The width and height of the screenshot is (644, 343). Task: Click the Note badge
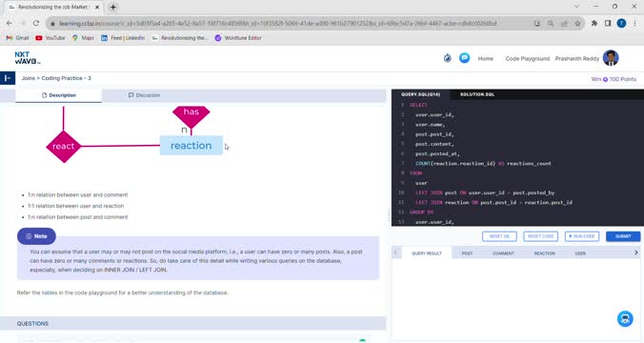pos(36,236)
